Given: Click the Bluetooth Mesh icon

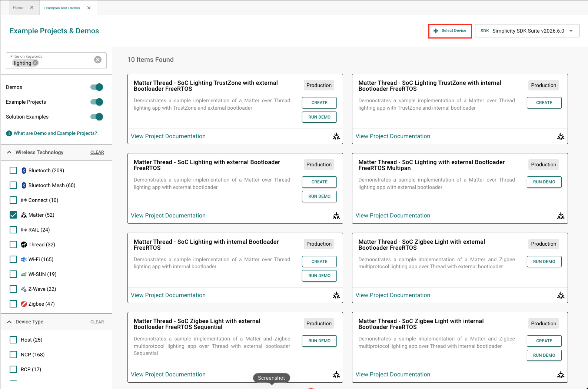Looking at the screenshot, I should pos(24,185).
